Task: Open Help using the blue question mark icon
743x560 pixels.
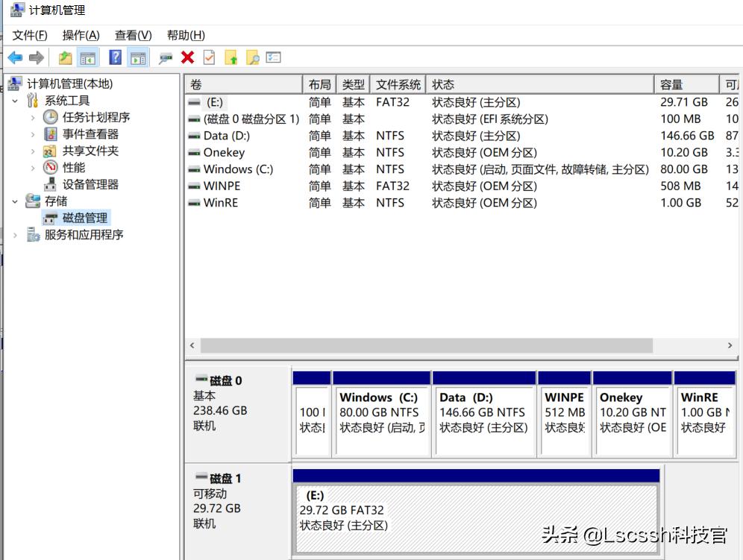Action: 115,57
